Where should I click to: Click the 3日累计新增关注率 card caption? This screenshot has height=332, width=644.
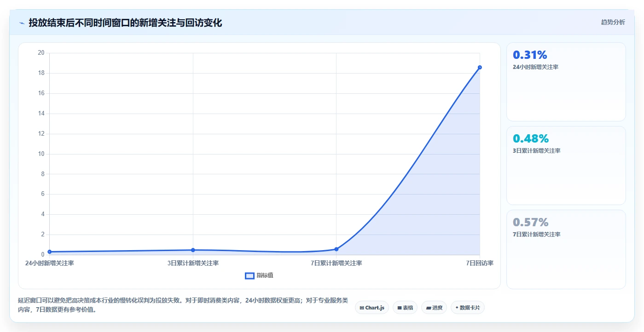[536, 150]
